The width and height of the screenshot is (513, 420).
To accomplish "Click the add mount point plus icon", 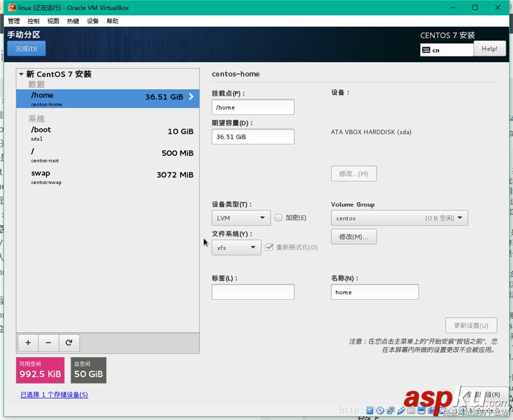I will click(x=28, y=342).
